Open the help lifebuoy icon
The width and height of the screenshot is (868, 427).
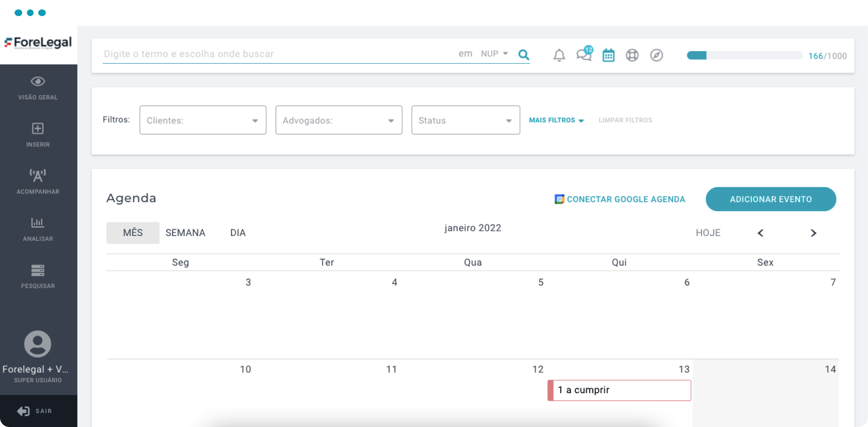pyautogui.click(x=632, y=55)
